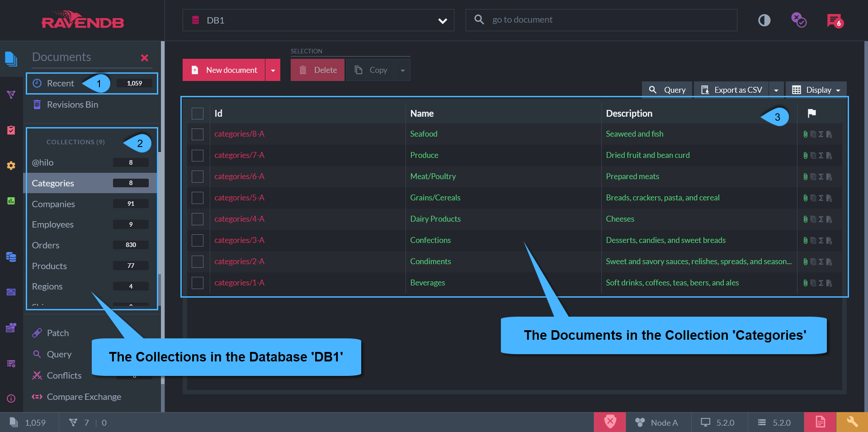Click the flag column header icon
Viewport: 868px width, 432px height.
[811, 113]
